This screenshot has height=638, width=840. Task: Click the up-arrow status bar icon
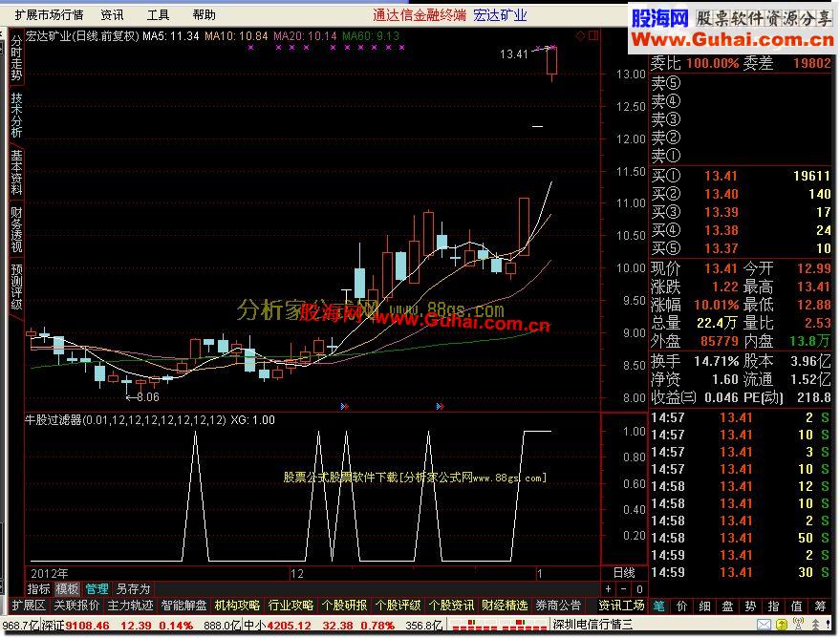(815, 625)
